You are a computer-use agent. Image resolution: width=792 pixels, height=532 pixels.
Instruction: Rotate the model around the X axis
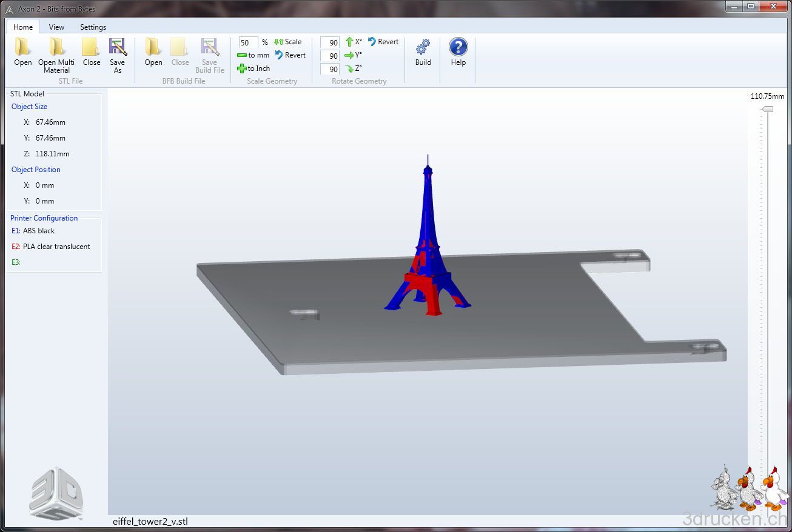354,42
